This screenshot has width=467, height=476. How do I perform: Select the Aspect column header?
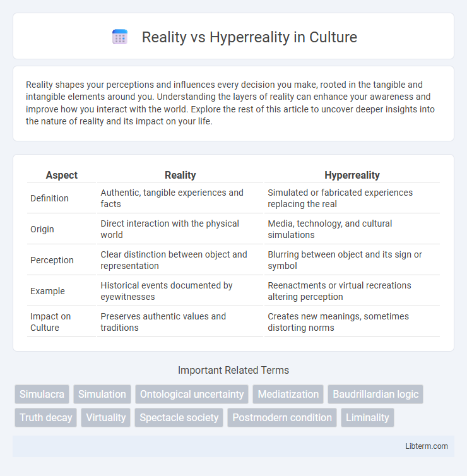coord(62,175)
